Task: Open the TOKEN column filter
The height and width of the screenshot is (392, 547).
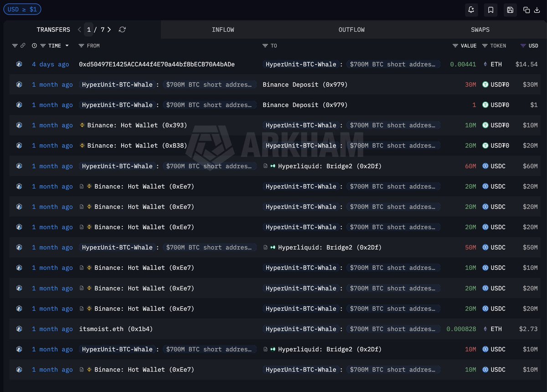Action: tap(485, 46)
